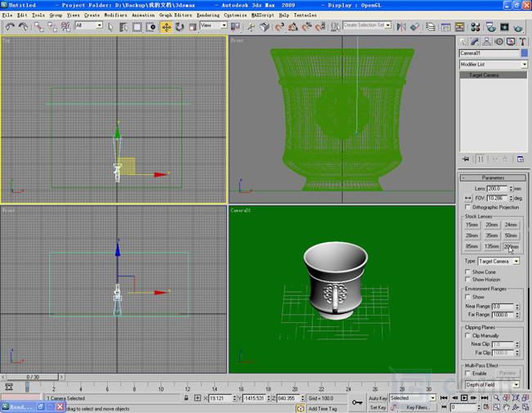Switch to the Modify command panel
Image resolution: width=532 pixels, height=413 pixels.
coord(475,42)
